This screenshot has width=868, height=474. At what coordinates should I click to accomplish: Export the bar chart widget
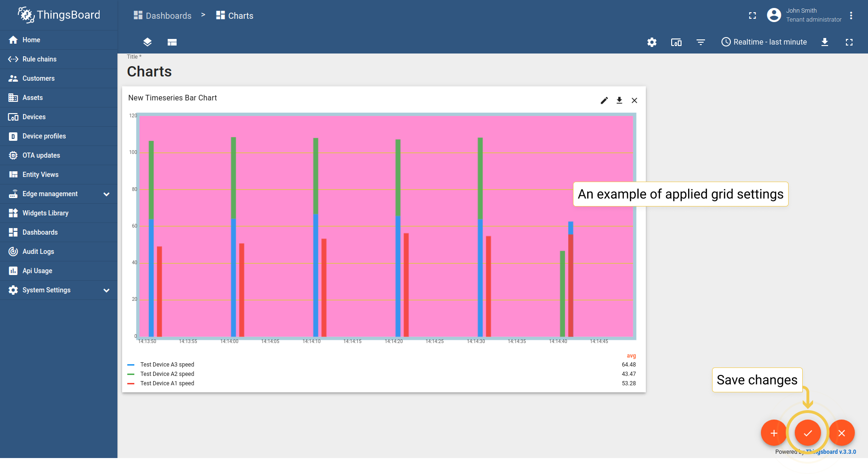pos(620,100)
